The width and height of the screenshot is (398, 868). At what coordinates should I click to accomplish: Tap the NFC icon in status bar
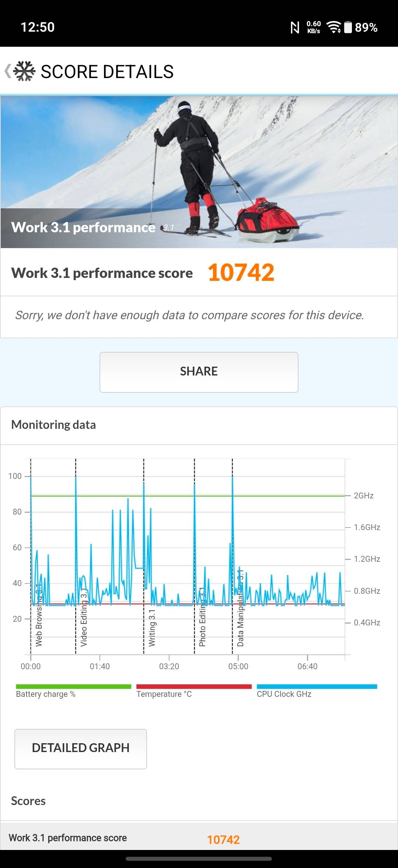click(295, 28)
